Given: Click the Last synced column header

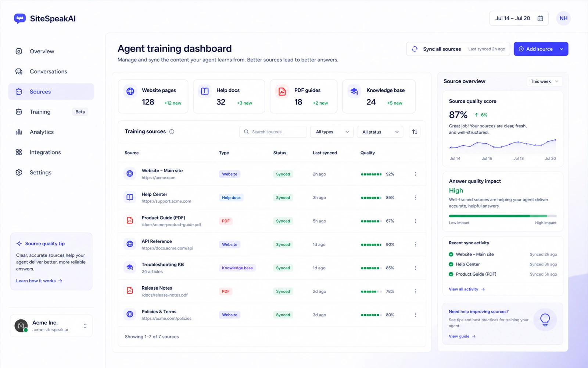Looking at the screenshot, I should [x=325, y=153].
